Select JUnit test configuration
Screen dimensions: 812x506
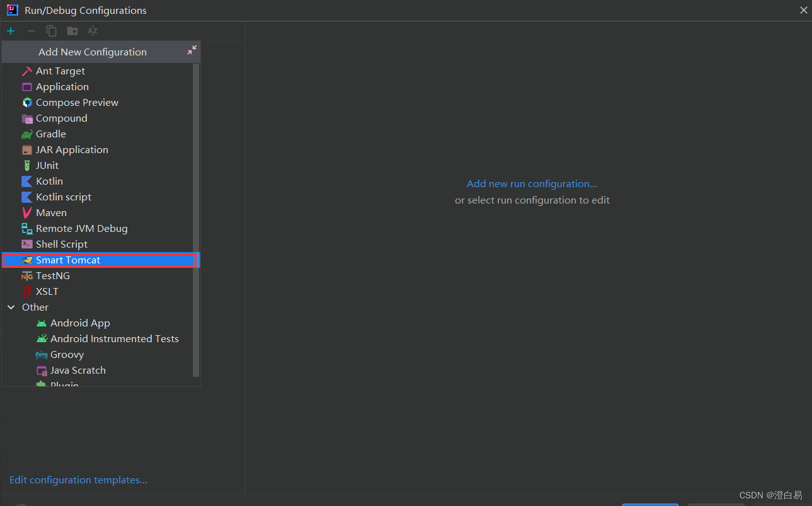[x=47, y=166]
